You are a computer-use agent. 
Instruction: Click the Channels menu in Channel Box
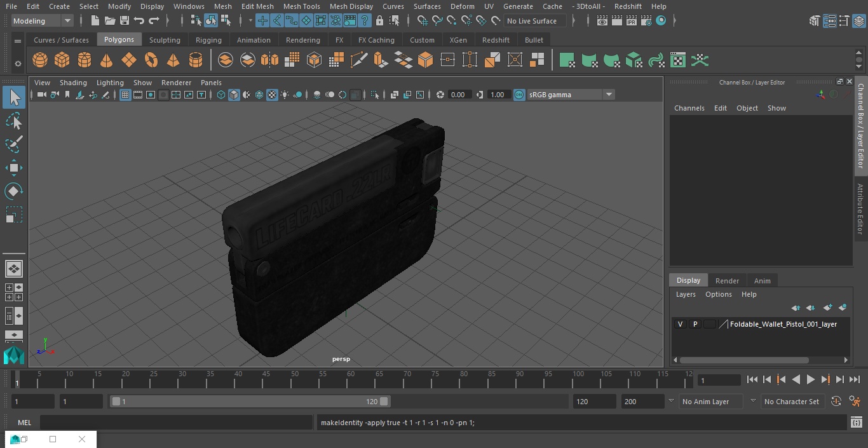tap(689, 108)
